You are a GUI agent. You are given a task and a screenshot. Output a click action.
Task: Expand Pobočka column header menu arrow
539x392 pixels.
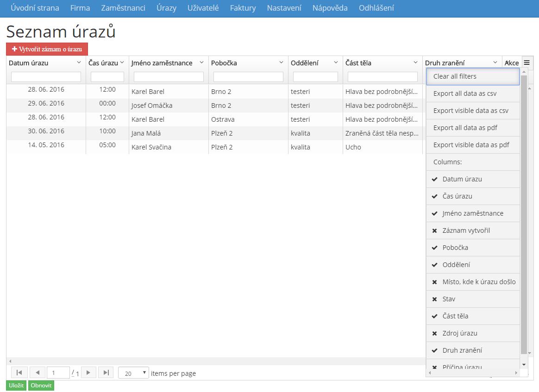[x=281, y=62]
